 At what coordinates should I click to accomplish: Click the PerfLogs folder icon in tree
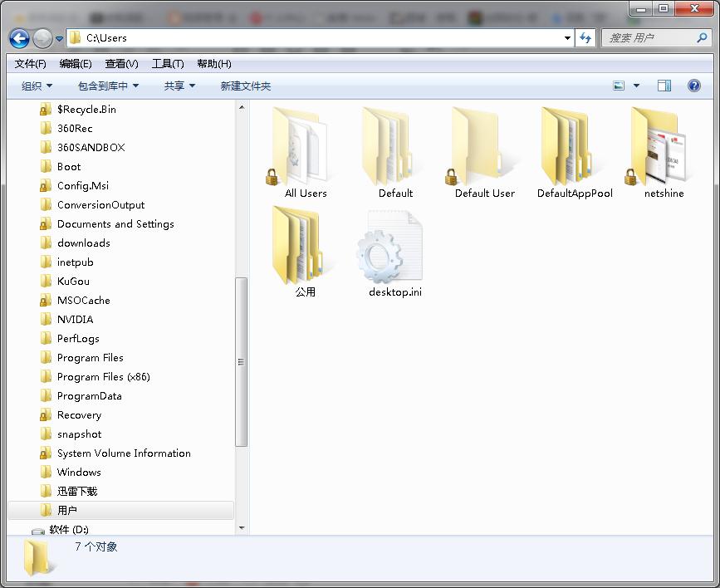pyautogui.click(x=46, y=339)
